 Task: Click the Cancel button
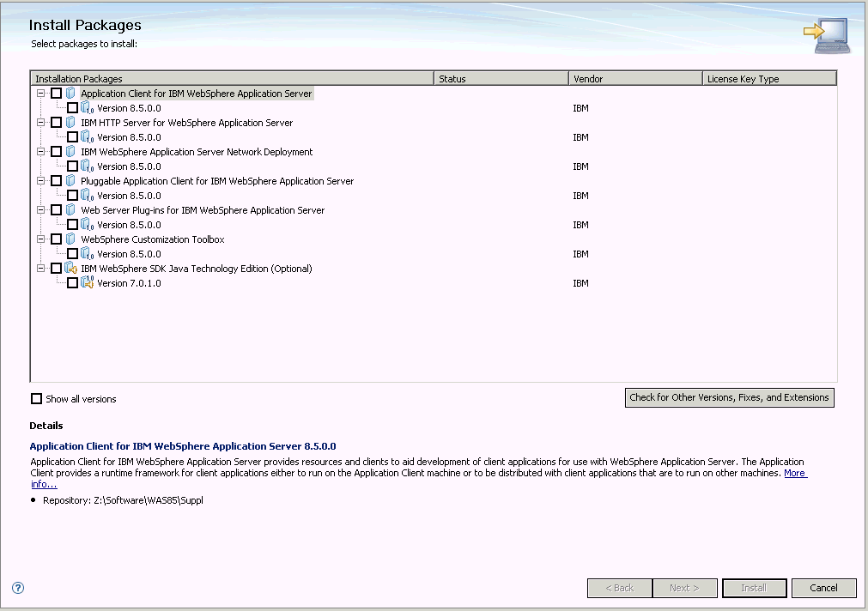(823, 588)
